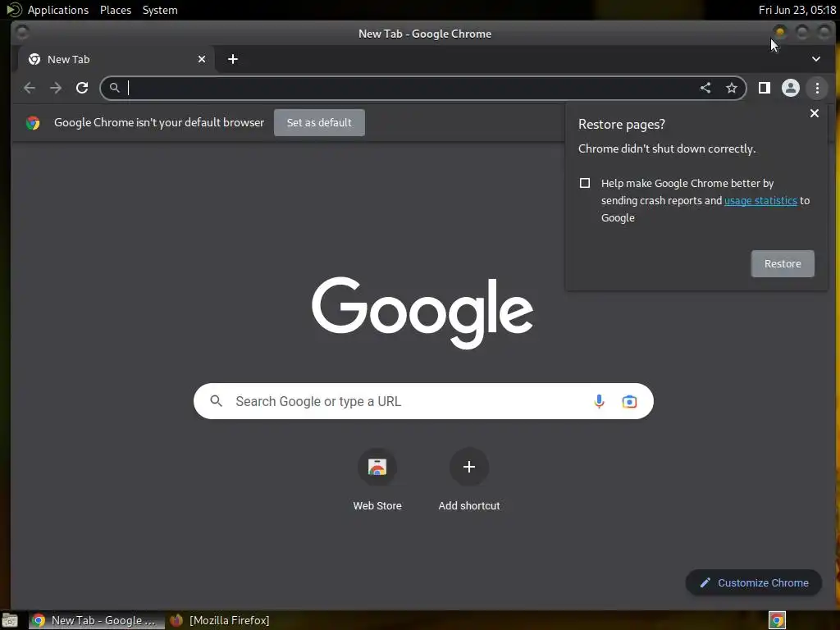
Task: Click the Chrome icon in the system tray
Action: 777,620
